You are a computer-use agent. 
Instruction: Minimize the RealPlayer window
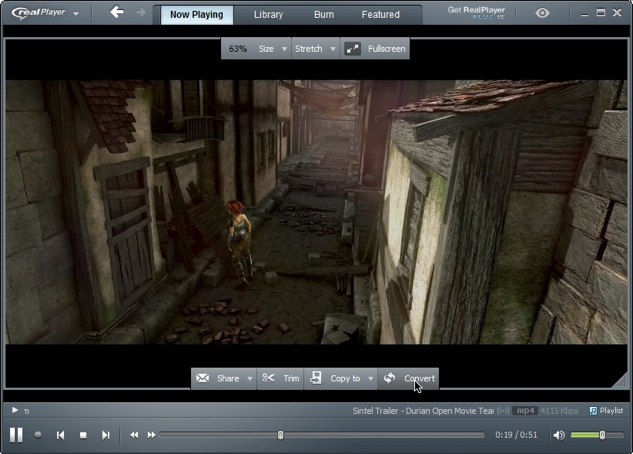584,13
